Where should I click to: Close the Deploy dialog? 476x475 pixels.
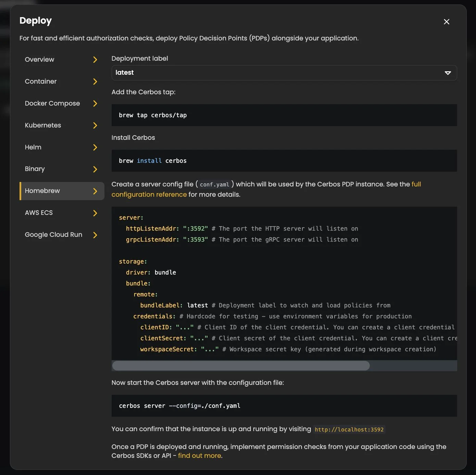(x=446, y=22)
